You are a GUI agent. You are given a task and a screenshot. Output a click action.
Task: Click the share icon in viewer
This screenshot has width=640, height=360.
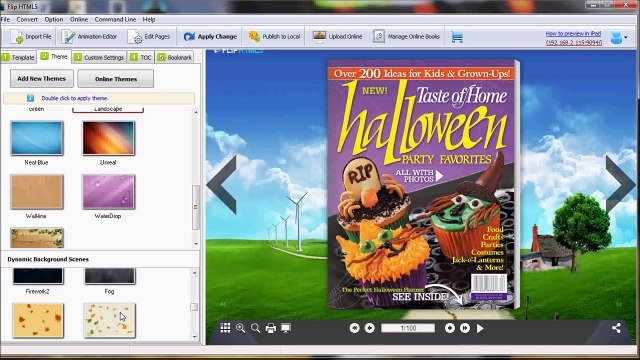[x=616, y=328]
